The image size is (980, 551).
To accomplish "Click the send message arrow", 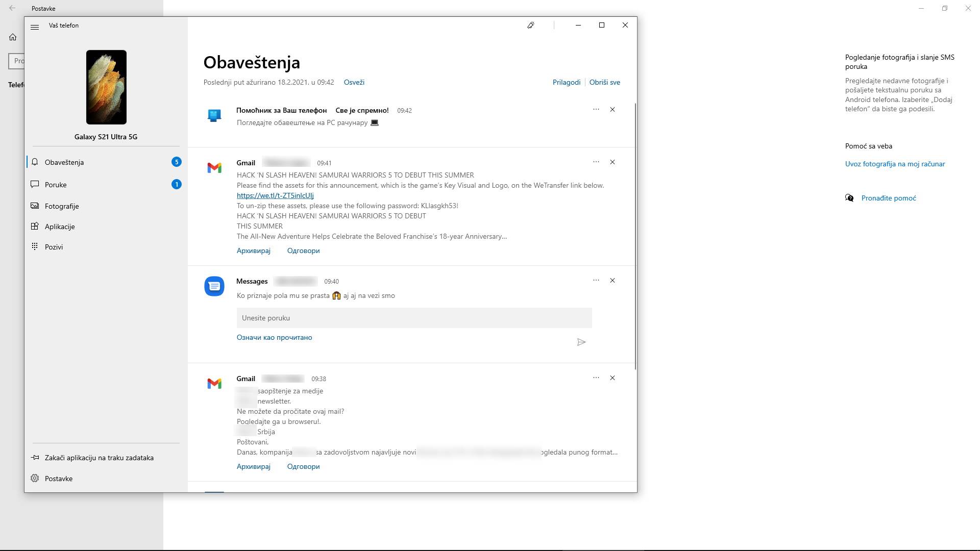I will (x=581, y=342).
